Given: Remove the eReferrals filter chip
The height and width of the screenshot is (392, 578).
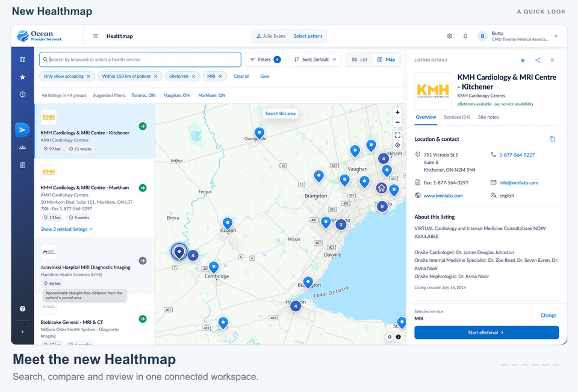Looking at the screenshot, I should [193, 76].
